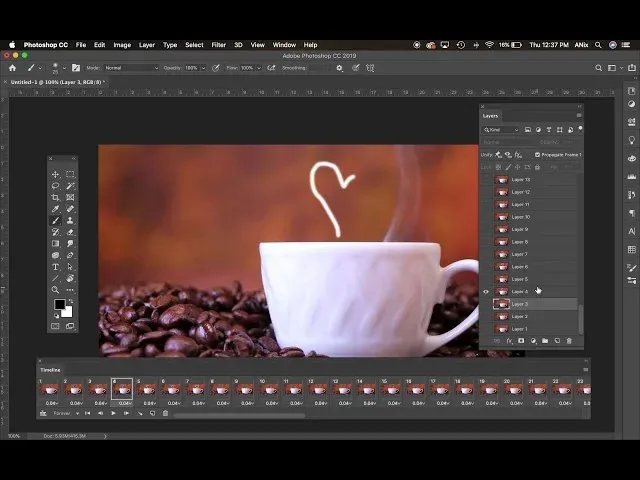Delete selected frame in Timeline
This screenshot has width=640, height=480.
point(165,413)
